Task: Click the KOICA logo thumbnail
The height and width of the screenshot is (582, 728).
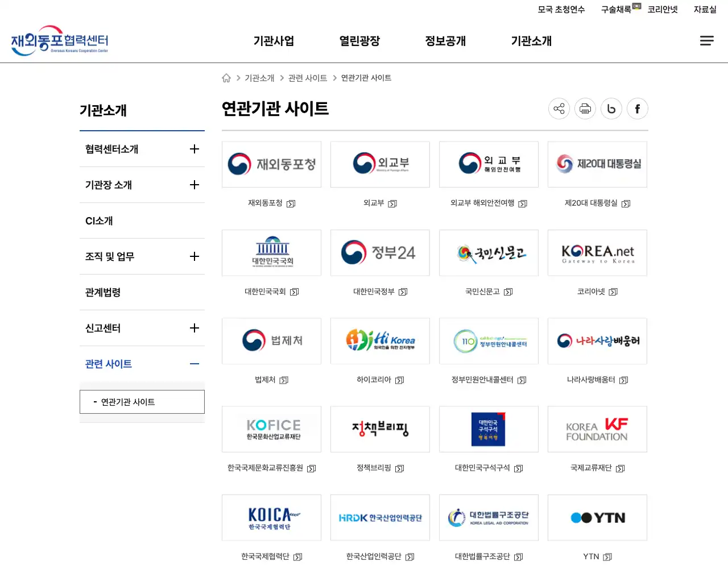Action: 271,518
